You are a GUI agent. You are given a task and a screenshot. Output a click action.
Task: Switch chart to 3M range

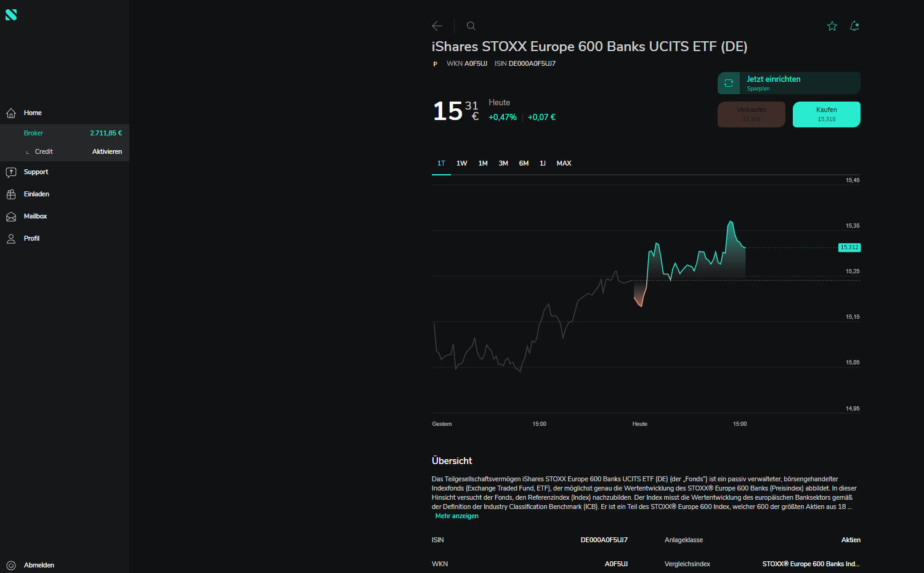(x=503, y=163)
